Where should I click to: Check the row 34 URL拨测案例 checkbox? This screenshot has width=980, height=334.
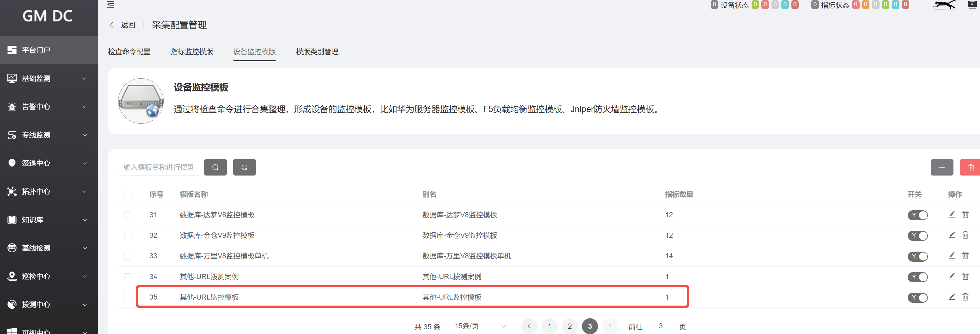tap(128, 277)
